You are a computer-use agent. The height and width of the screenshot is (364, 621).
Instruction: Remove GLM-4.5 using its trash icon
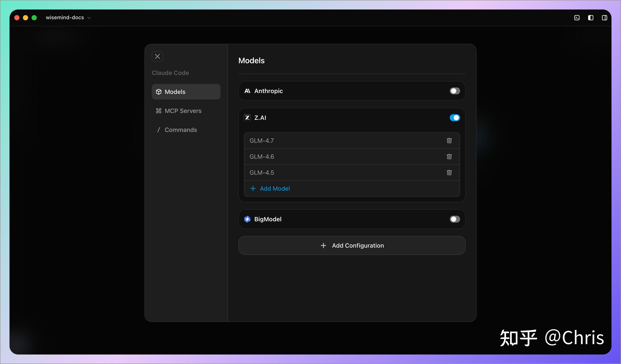tap(449, 173)
